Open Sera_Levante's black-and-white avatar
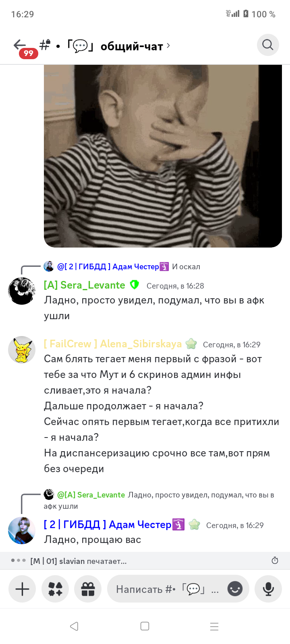290x644 pixels. click(x=22, y=291)
